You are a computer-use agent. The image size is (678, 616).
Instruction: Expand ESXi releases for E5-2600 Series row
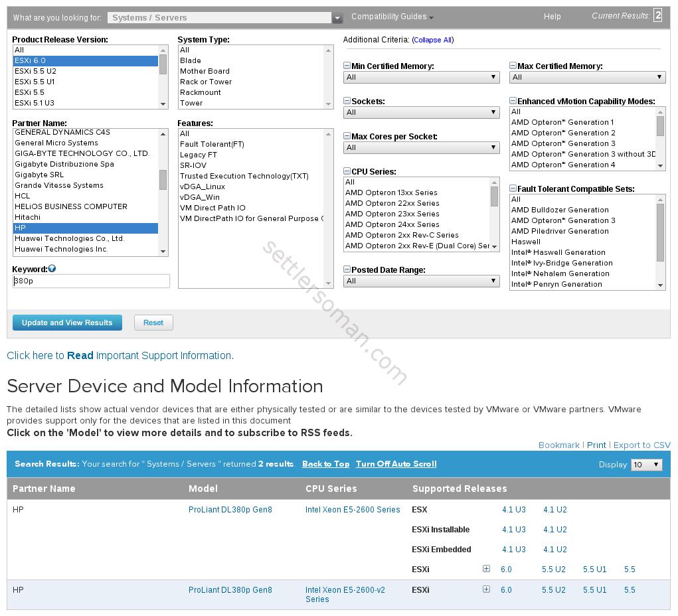(x=487, y=568)
